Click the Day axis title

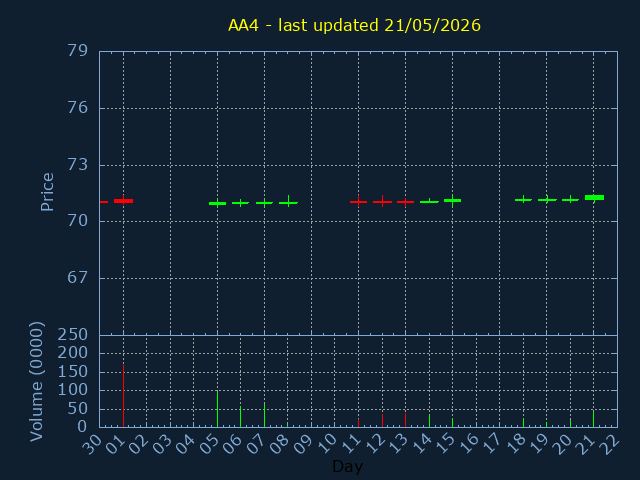(x=347, y=467)
